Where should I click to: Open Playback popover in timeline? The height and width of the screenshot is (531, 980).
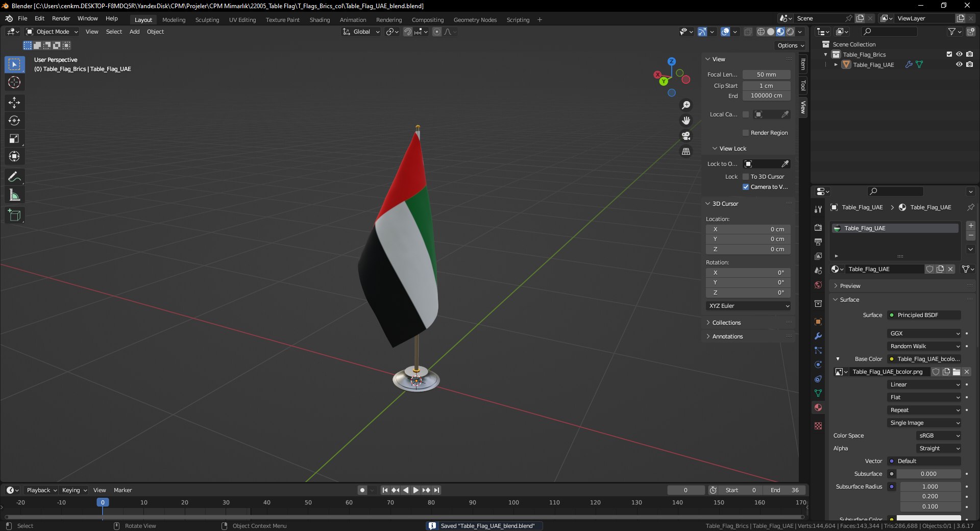coord(41,490)
